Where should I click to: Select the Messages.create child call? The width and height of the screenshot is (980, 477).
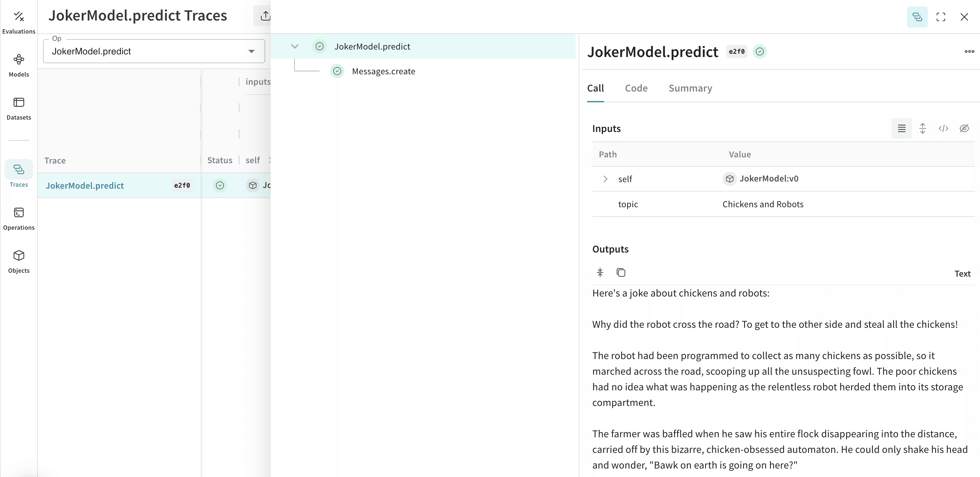tap(383, 71)
